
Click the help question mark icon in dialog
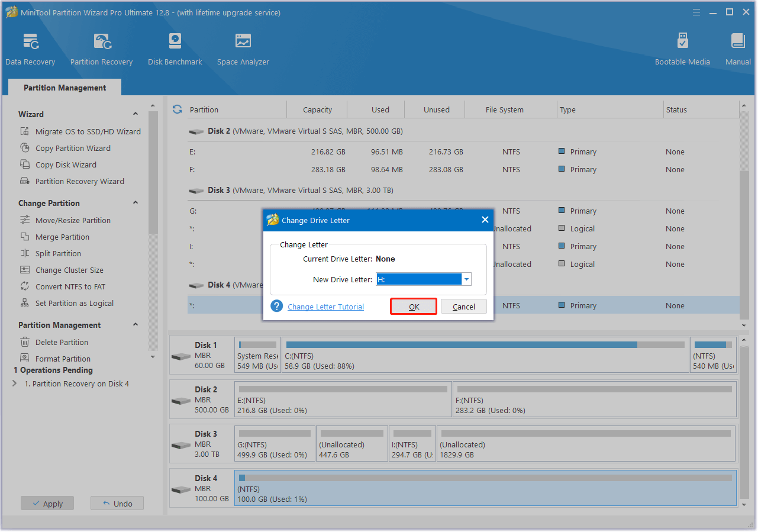[x=277, y=306]
